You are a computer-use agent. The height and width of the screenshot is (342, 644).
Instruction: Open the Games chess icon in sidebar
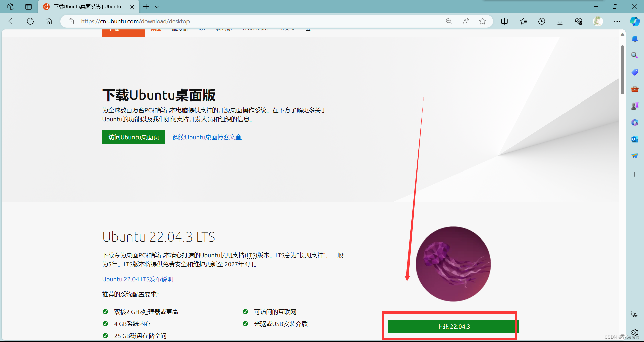click(635, 106)
